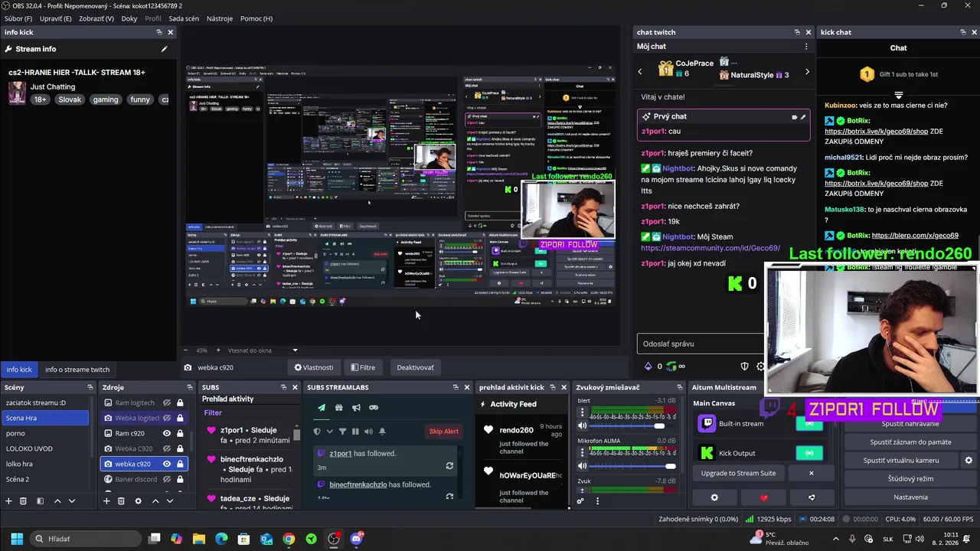Go to next Twitch chat leaderboard entry
Viewport: 980px width, 551px height.
807,72
